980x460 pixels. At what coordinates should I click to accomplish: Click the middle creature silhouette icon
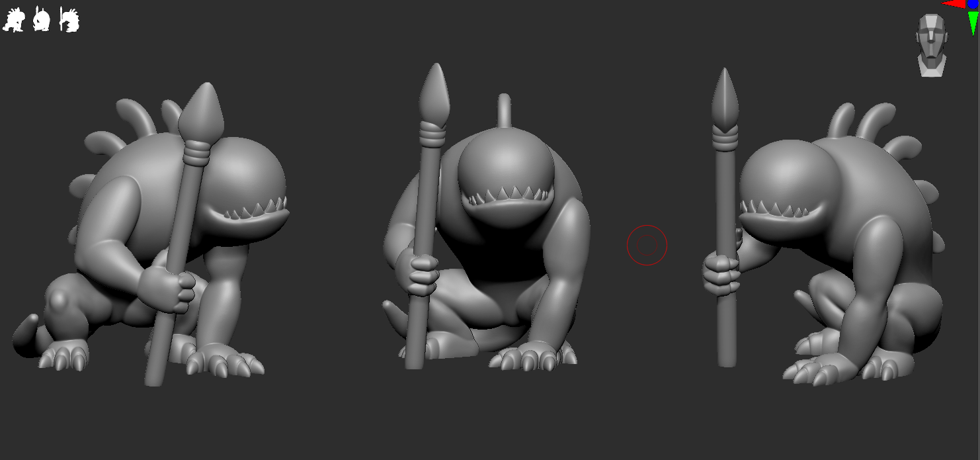[x=41, y=19]
